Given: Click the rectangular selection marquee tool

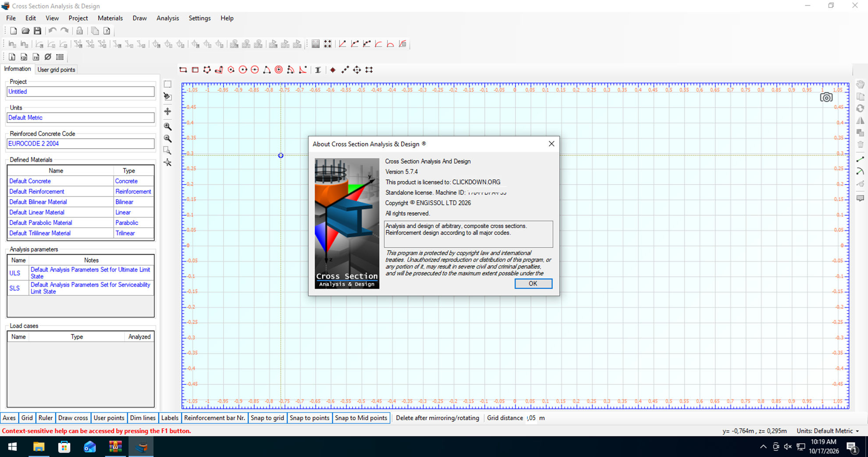Looking at the screenshot, I should [167, 84].
